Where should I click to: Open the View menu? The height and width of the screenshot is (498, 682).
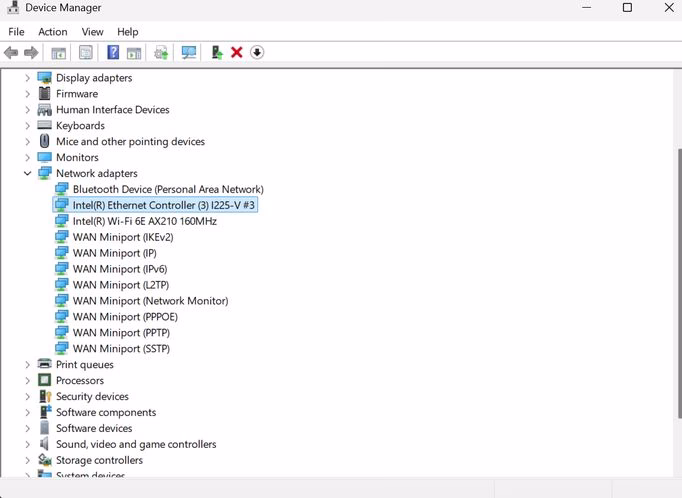92,32
